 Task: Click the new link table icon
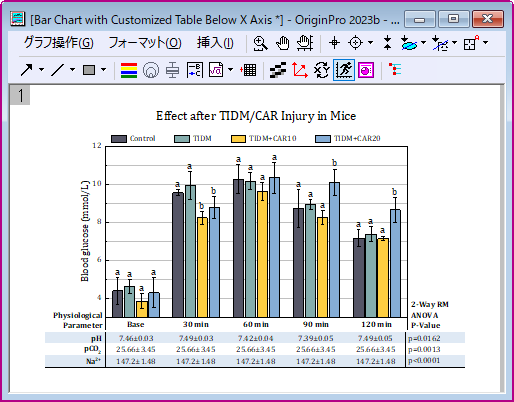pos(248,70)
